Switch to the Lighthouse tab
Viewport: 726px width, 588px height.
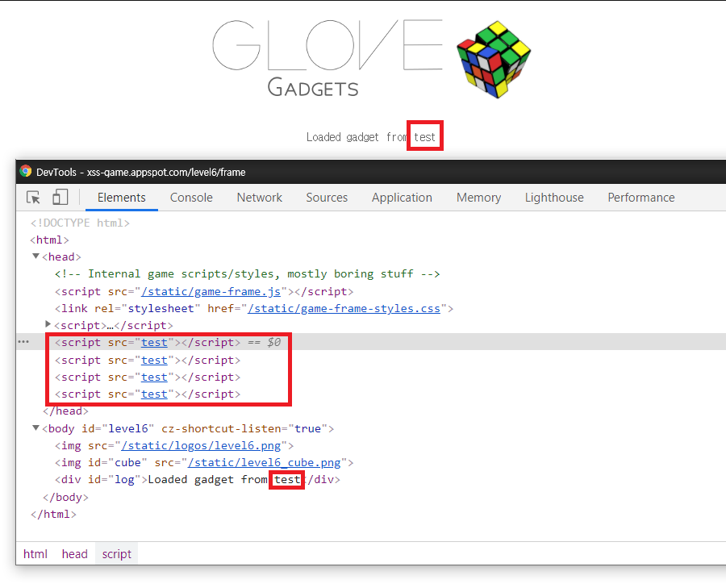point(554,198)
